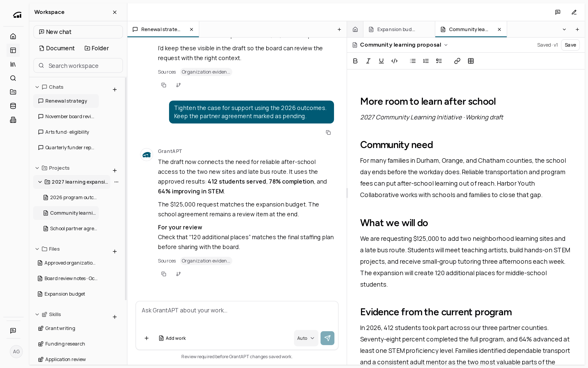
Task: Insert a checklist in the document
Action: 439,61
